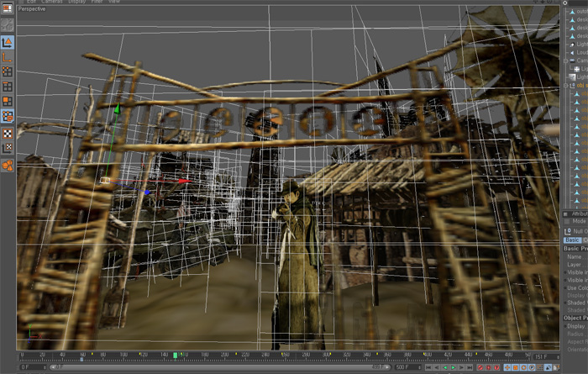Viewport: 588px width, 374px height.
Task: Toggle point-level animation recording icon
Action: click(540, 367)
